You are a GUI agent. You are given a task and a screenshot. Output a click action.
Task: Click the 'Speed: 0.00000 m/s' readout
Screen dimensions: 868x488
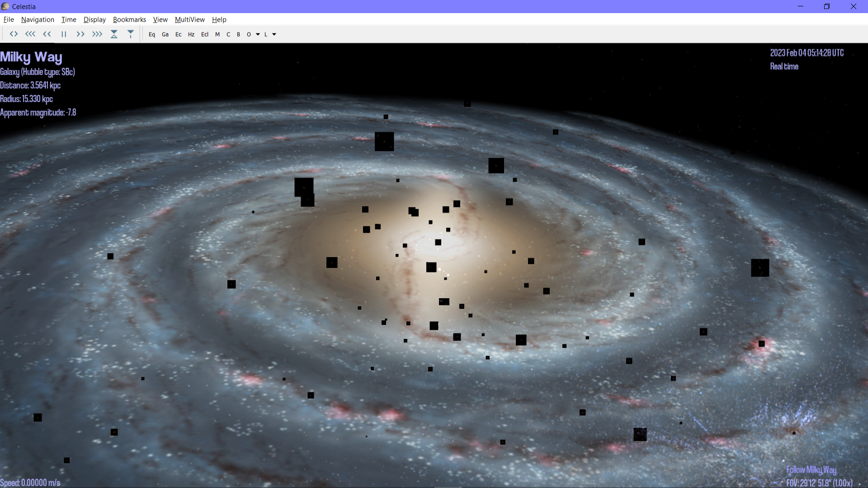tap(30, 483)
